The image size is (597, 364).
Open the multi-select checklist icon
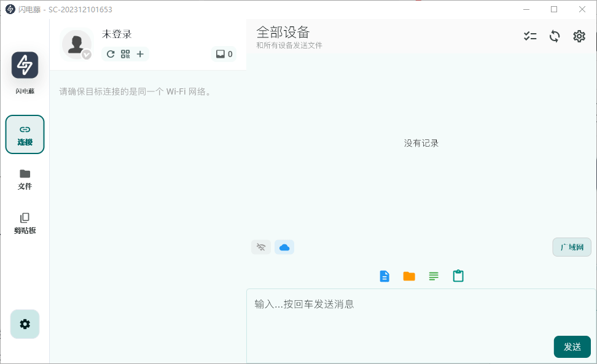coord(530,36)
